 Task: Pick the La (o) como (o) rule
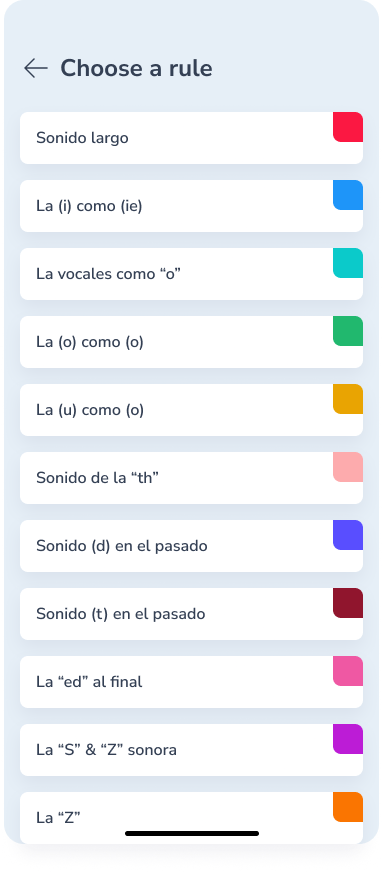pos(191,342)
